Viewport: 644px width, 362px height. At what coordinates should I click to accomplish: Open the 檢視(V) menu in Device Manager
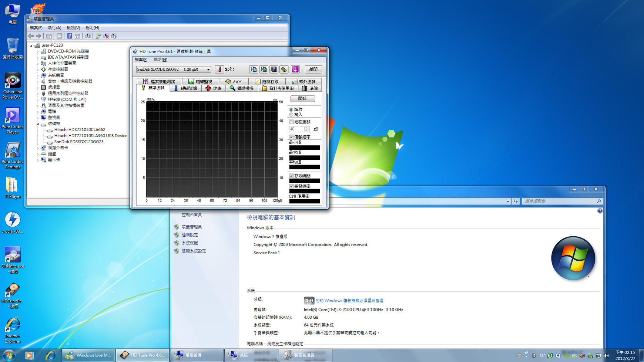pos(73,28)
